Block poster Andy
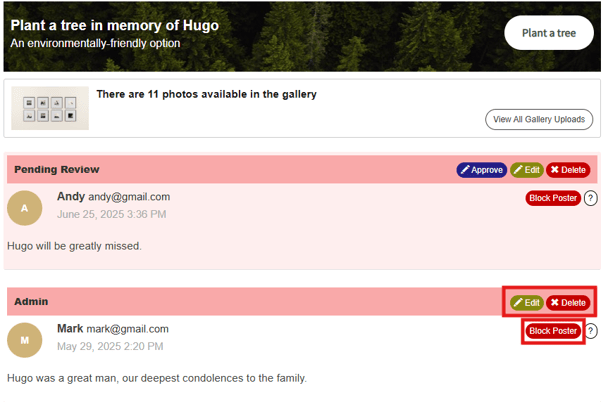This screenshot has height=402, width=608. (553, 198)
